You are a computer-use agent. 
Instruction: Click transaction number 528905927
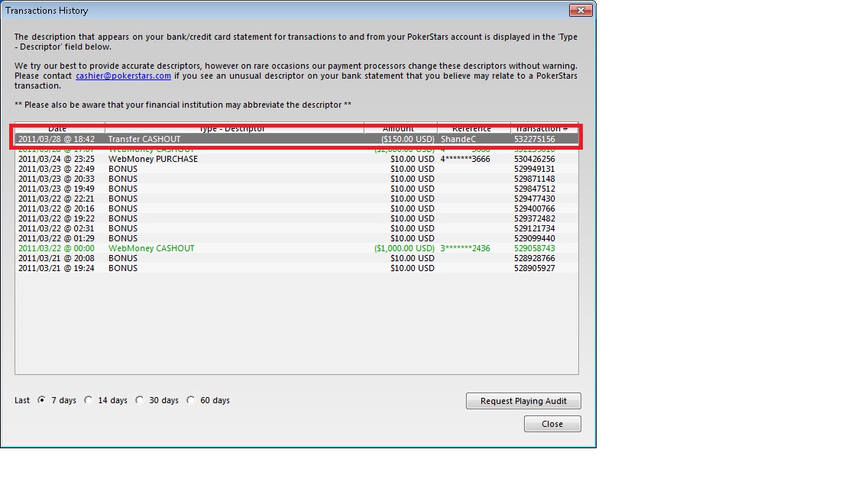[x=535, y=268]
